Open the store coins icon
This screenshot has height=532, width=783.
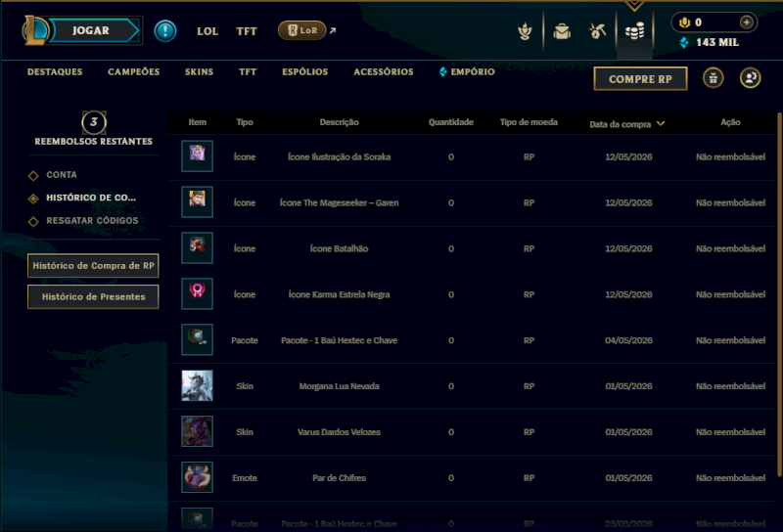pyautogui.click(x=634, y=31)
